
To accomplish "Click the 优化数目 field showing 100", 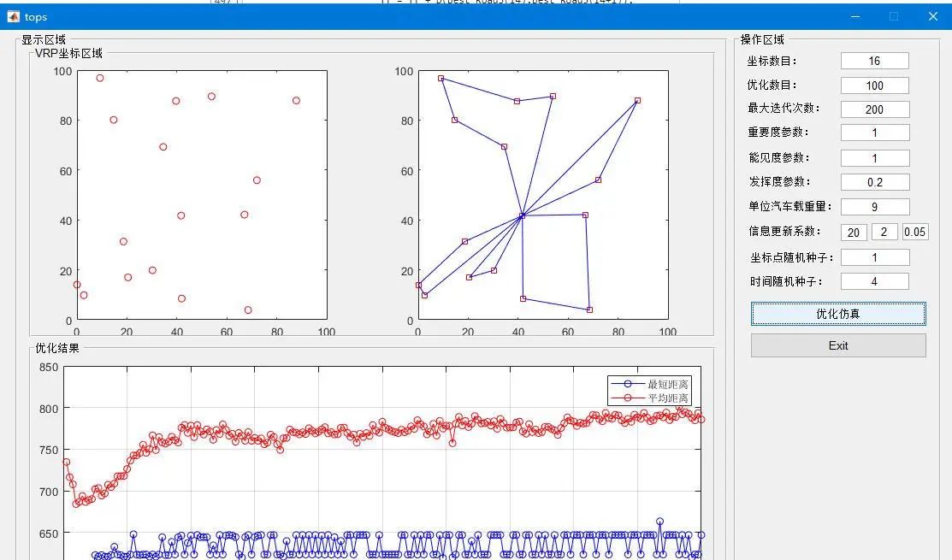I will [x=874, y=85].
